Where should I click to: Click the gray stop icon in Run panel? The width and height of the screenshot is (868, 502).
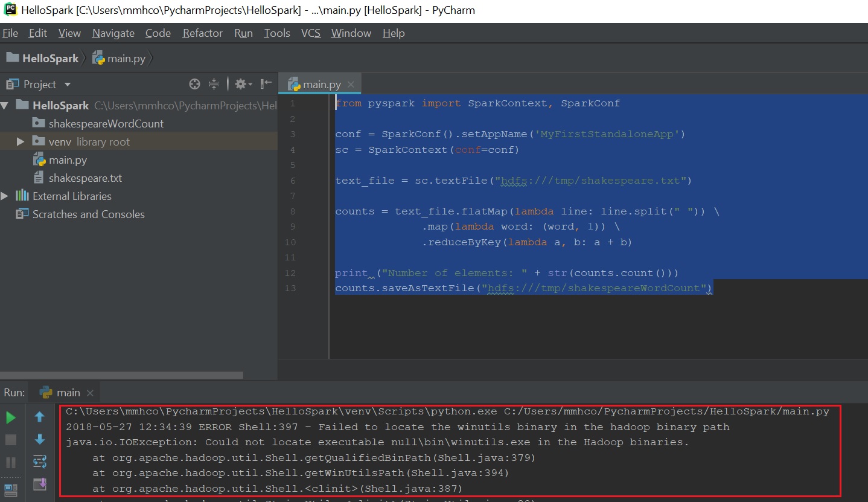tap(11, 439)
